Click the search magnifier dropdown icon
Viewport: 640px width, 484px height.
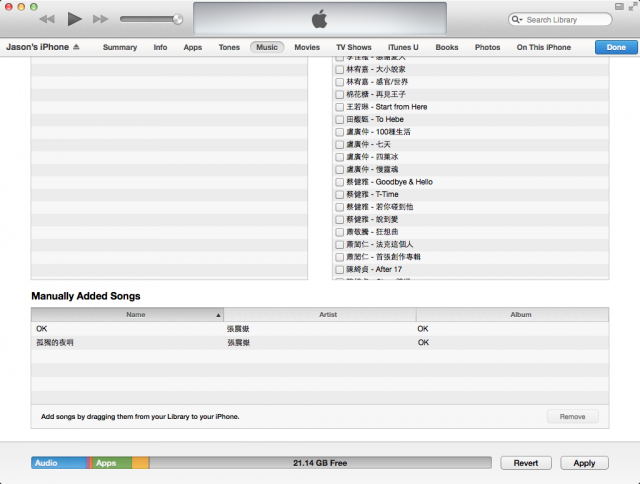point(517,20)
